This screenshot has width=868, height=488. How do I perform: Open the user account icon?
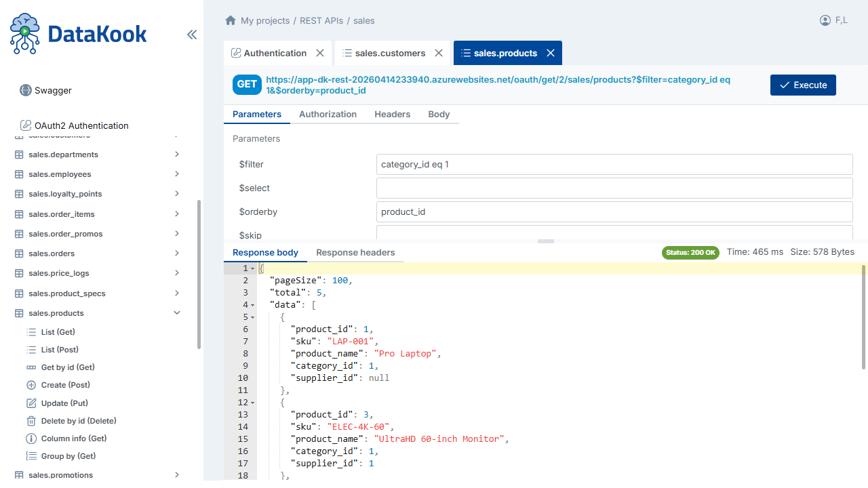tap(825, 20)
